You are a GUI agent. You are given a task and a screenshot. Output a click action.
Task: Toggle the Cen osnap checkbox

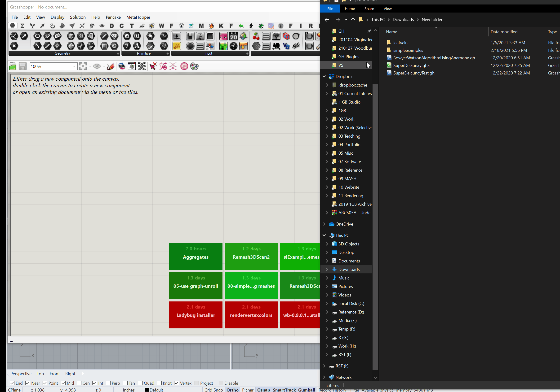[79, 383]
